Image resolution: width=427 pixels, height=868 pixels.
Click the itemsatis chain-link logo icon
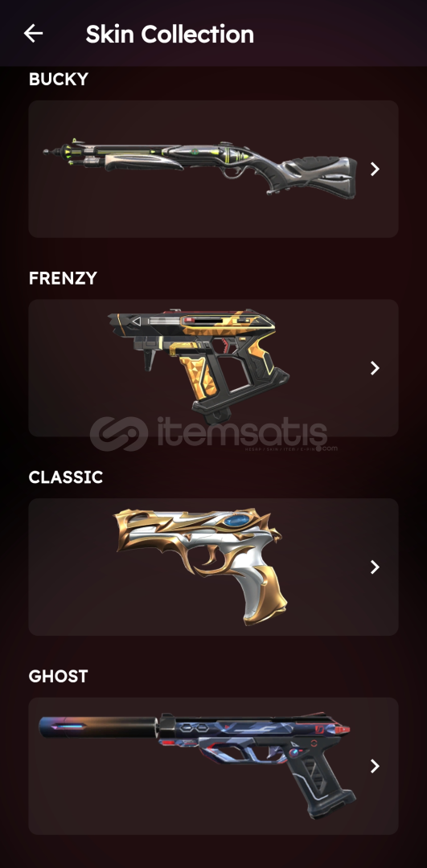(118, 434)
